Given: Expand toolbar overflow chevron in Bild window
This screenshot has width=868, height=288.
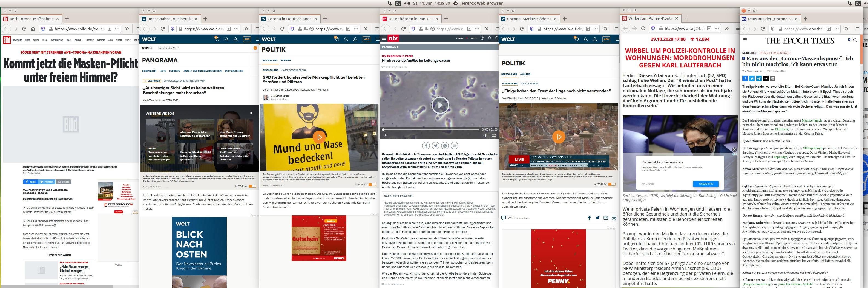Looking at the screenshot, I should [127, 29].
